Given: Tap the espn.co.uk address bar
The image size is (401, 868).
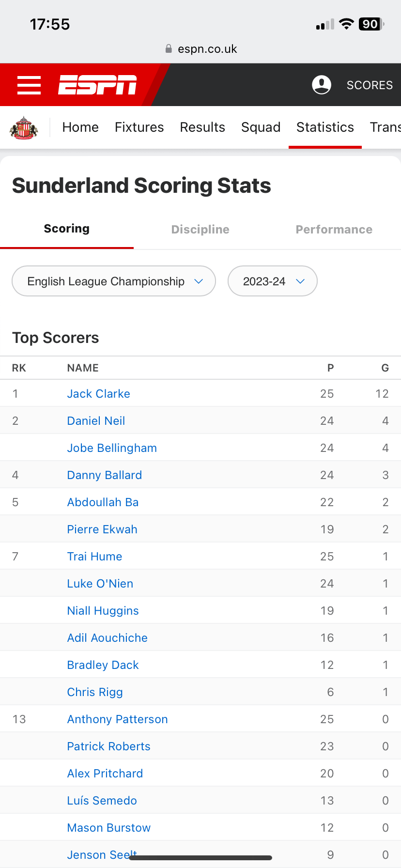Looking at the screenshot, I should click(200, 49).
